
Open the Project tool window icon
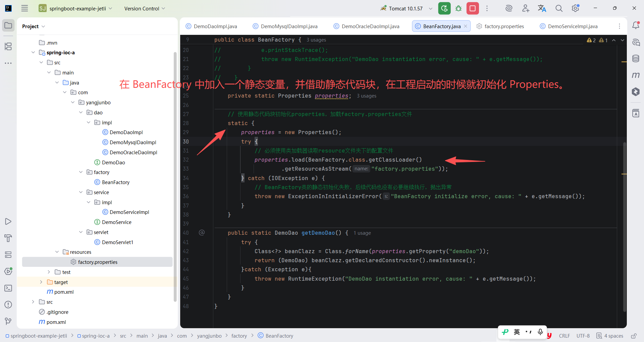8,25
